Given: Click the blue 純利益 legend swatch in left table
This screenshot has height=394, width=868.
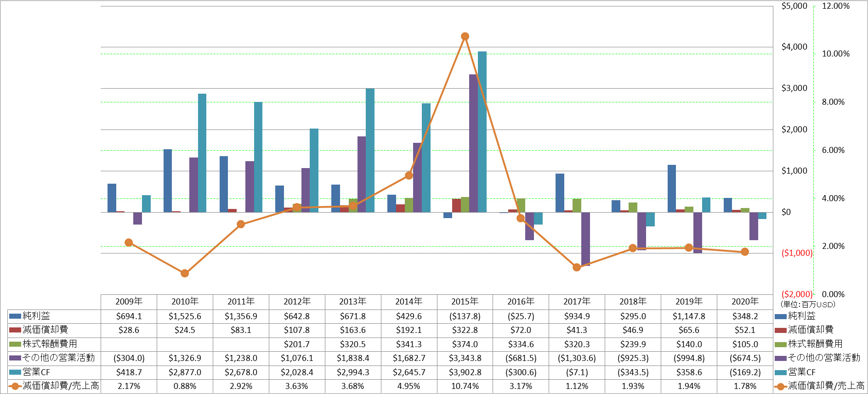Looking at the screenshot, I should (x=15, y=316).
